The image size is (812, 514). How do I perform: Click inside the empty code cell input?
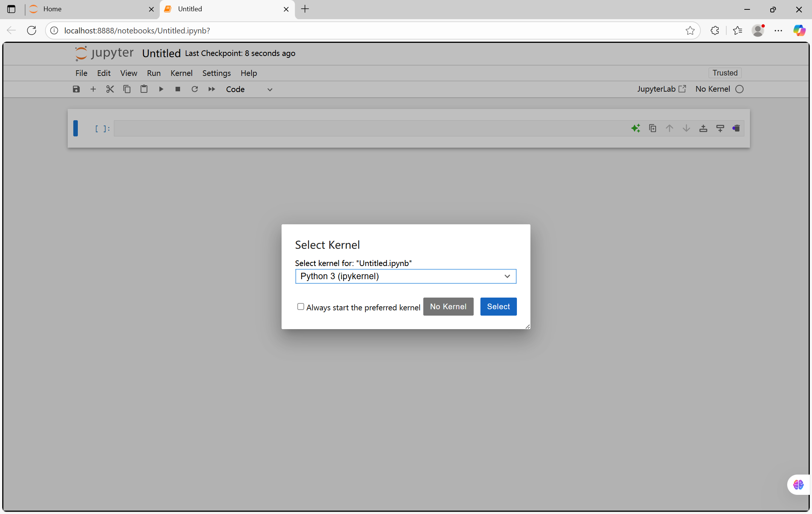(368, 128)
